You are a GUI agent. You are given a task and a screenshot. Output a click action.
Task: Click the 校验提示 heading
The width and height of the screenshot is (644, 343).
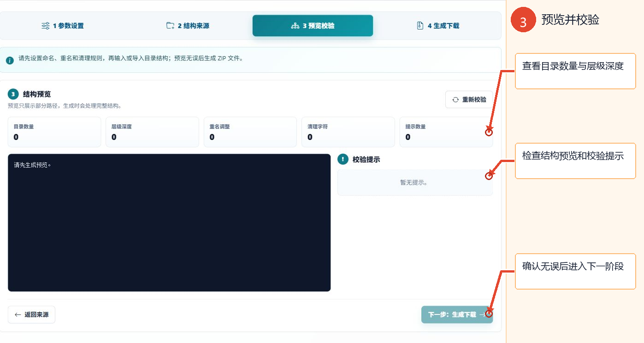pos(366,159)
